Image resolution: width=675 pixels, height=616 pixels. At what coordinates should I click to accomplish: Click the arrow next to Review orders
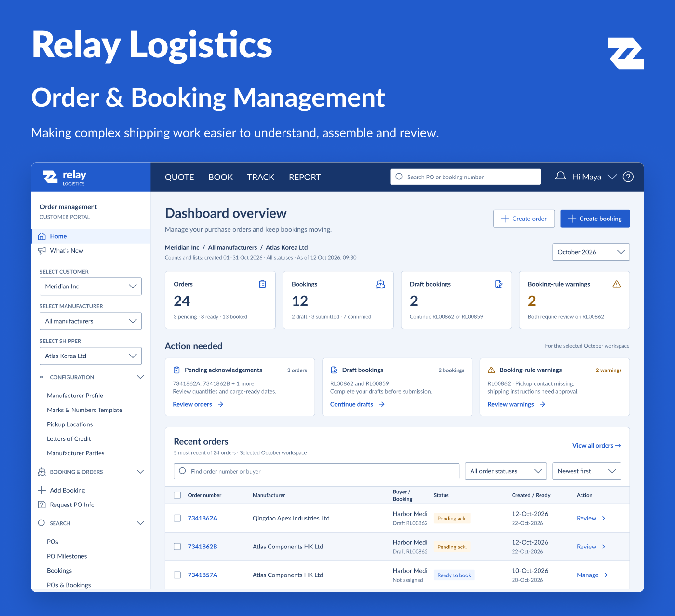coord(221,404)
